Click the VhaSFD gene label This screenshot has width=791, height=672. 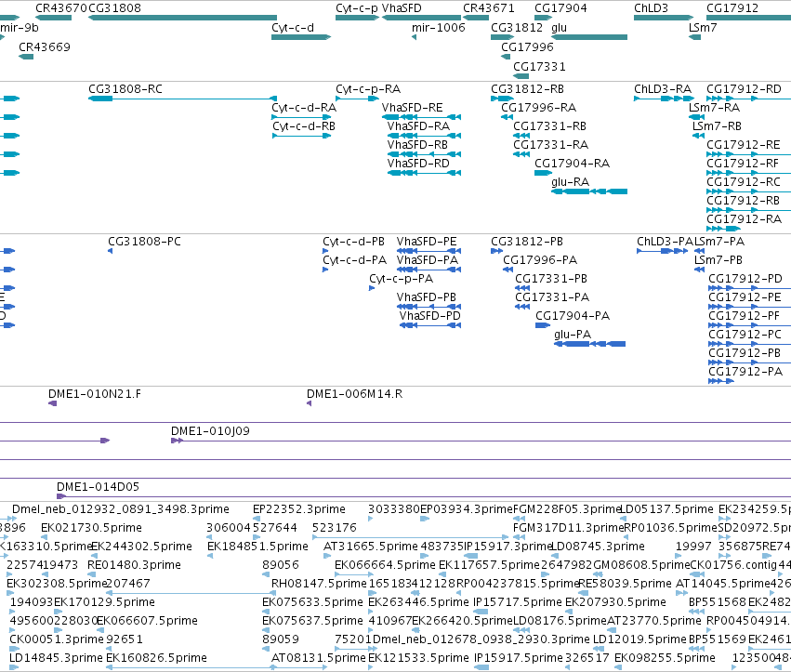(x=402, y=8)
